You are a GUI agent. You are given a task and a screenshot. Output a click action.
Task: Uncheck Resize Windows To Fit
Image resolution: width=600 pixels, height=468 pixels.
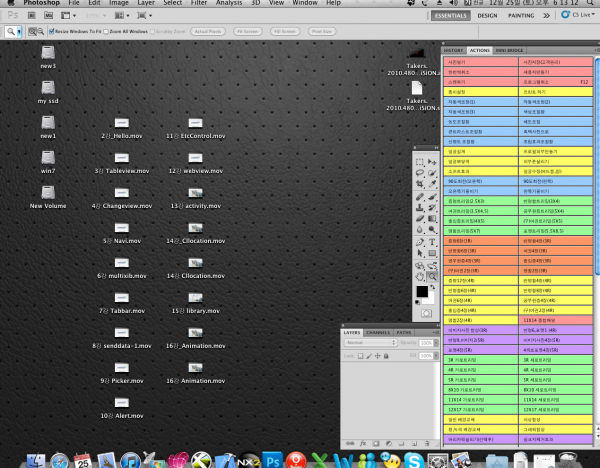(x=51, y=31)
